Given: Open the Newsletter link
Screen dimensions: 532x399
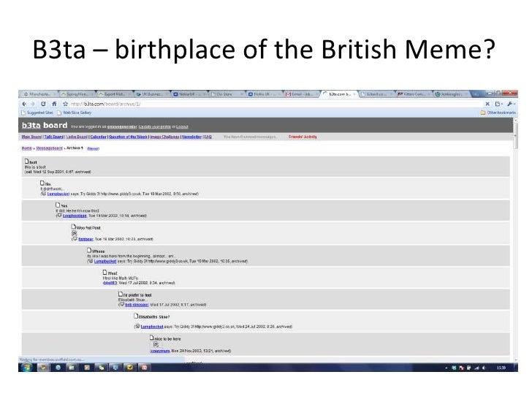Looking at the screenshot, I should 191,137.
